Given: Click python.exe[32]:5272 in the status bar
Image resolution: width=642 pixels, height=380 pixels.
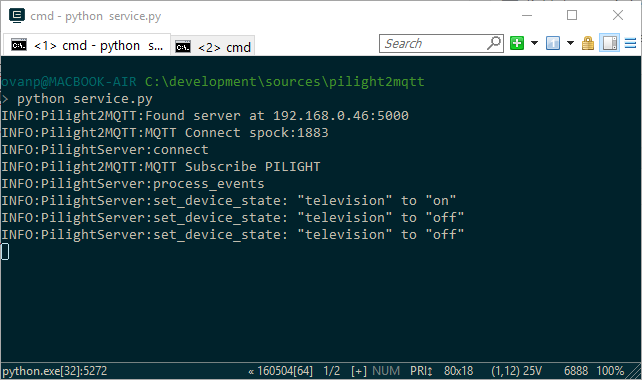Looking at the screenshot, I should (54, 371).
